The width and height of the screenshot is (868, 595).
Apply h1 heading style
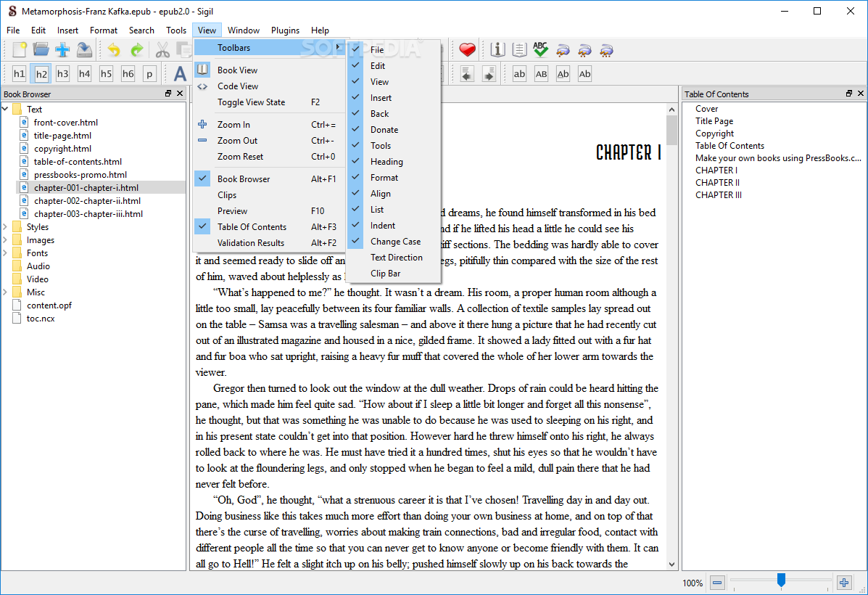20,74
